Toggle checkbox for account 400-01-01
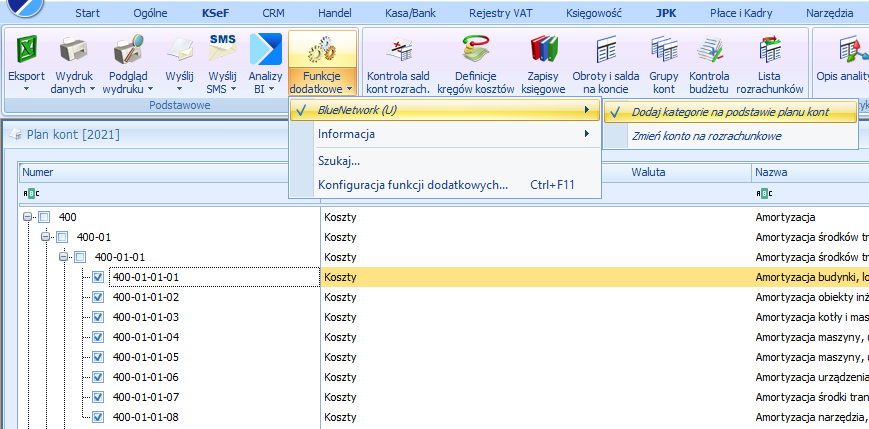The height and width of the screenshot is (429, 869). (80, 257)
